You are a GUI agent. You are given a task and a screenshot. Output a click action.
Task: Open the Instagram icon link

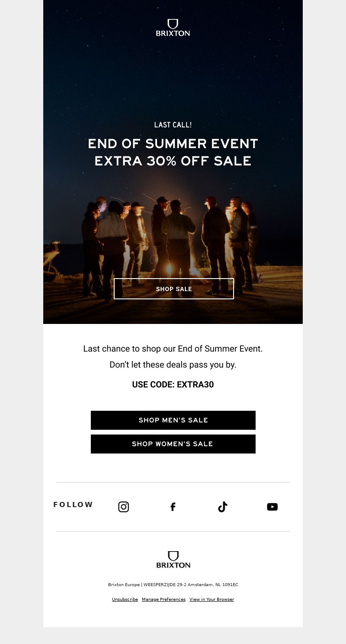pyautogui.click(x=124, y=507)
